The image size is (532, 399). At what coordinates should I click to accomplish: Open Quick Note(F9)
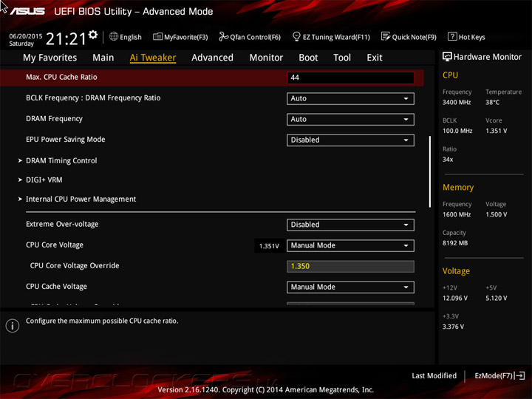click(x=409, y=37)
